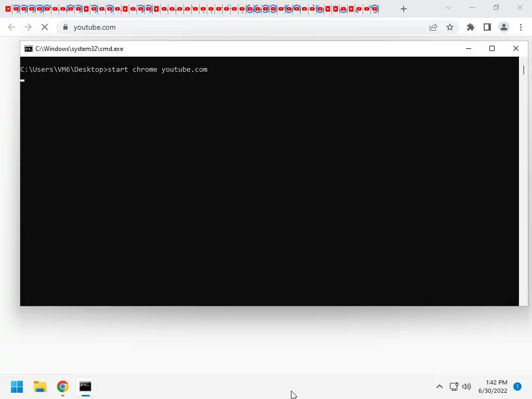Image resolution: width=532 pixels, height=399 pixels.
Task: Close the cmd.exe window
Action: click(x=516, y=48)
